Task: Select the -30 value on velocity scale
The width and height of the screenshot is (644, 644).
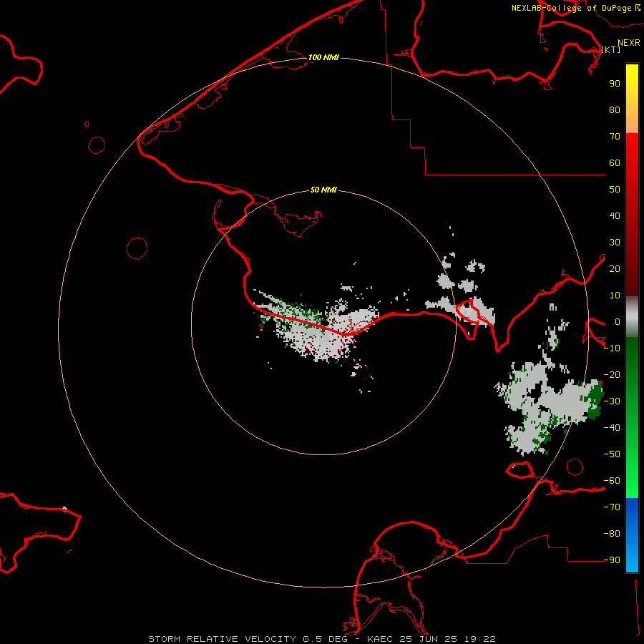Action: click(612, 401)
